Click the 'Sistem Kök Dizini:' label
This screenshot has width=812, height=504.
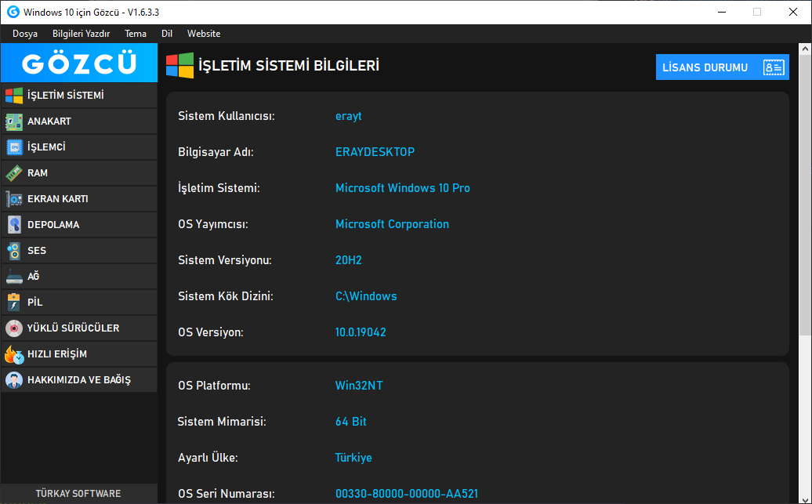225,296
